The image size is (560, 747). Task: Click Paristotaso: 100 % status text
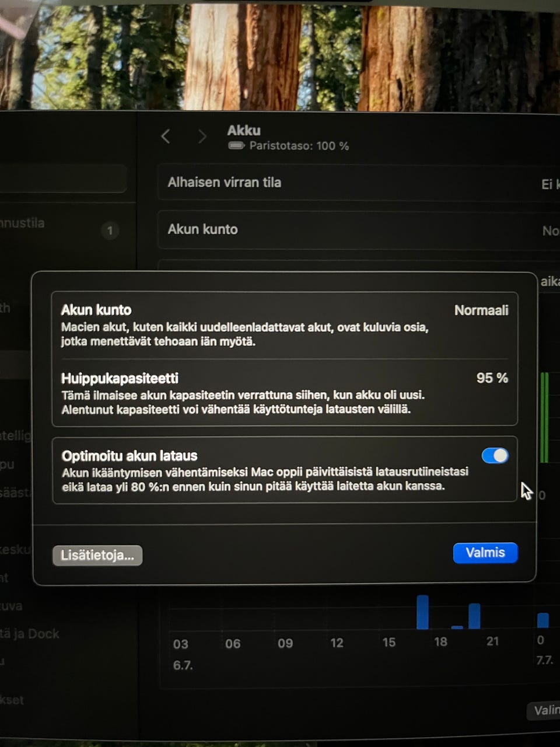tap(299, 146)
